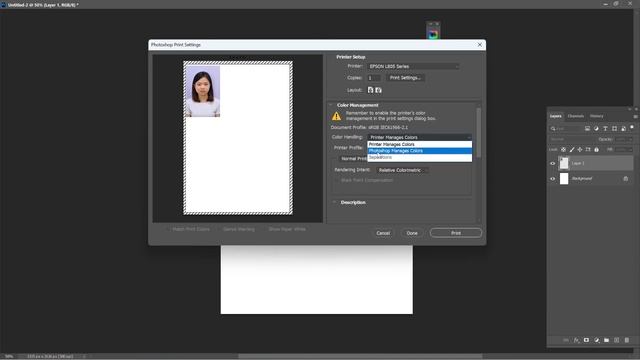
Task: Add a layer mask icon
Action: point(586,340)
